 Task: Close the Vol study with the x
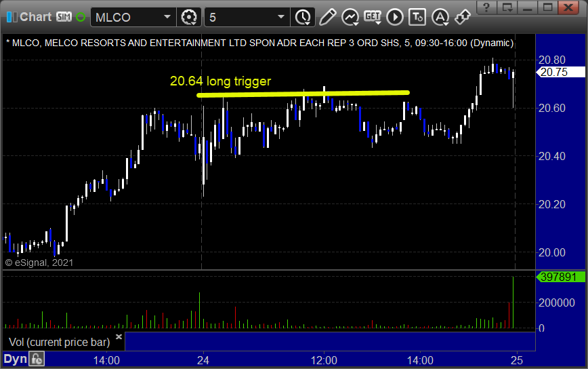click(x=119, y=336)
